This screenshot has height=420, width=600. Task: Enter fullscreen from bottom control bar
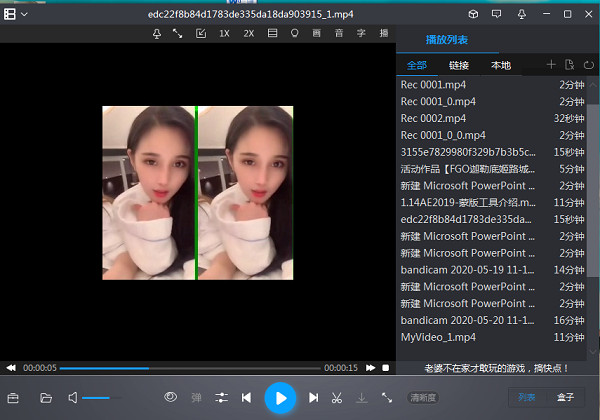point(387,398)
